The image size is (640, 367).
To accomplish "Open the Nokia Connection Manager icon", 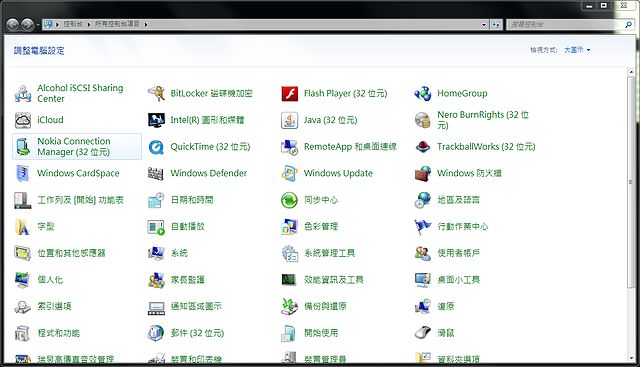I will 23,147.
